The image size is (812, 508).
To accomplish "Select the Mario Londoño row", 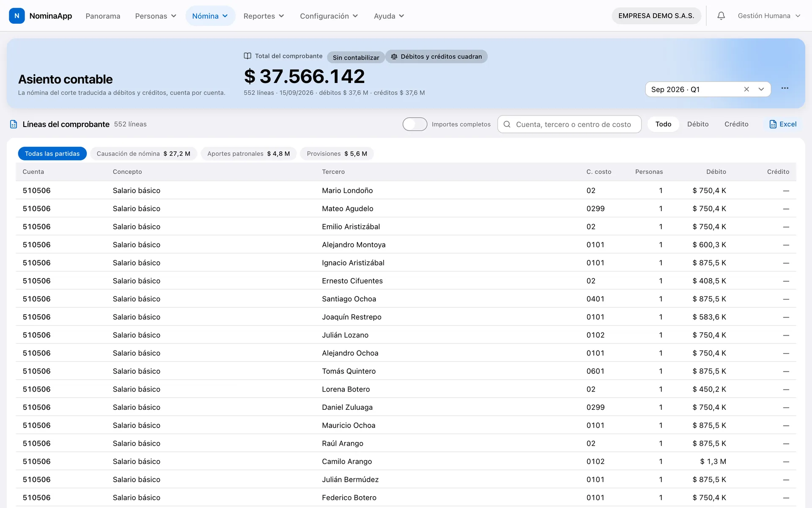I will click(x=406, y=190).
